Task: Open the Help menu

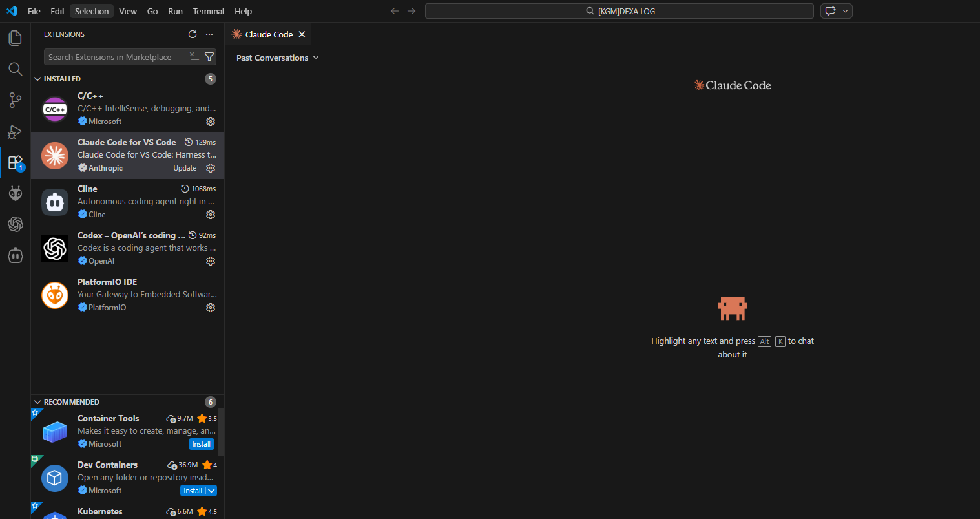Action: (x=244, y=11)
